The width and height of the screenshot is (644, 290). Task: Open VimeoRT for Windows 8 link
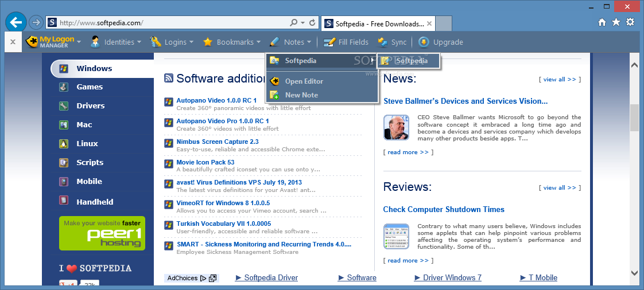[223, 203]
